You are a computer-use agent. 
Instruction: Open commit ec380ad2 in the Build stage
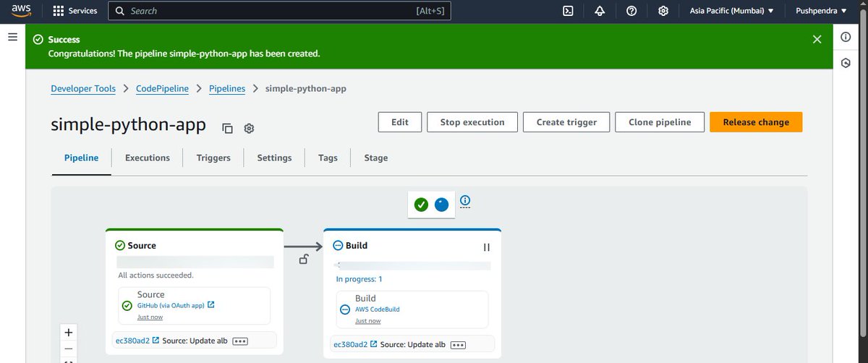pyautogui.click(x=355, y=344)
